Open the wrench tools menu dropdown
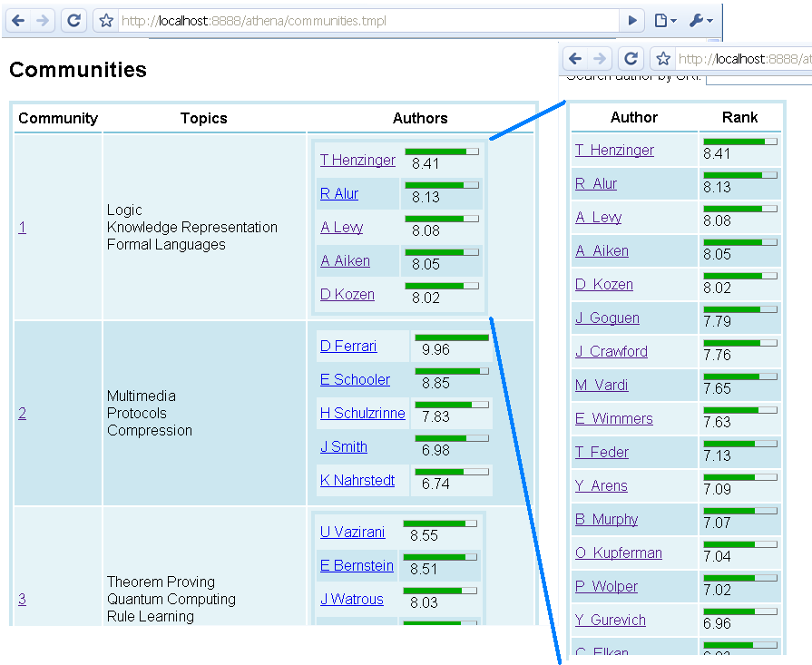 pos(701,21)
